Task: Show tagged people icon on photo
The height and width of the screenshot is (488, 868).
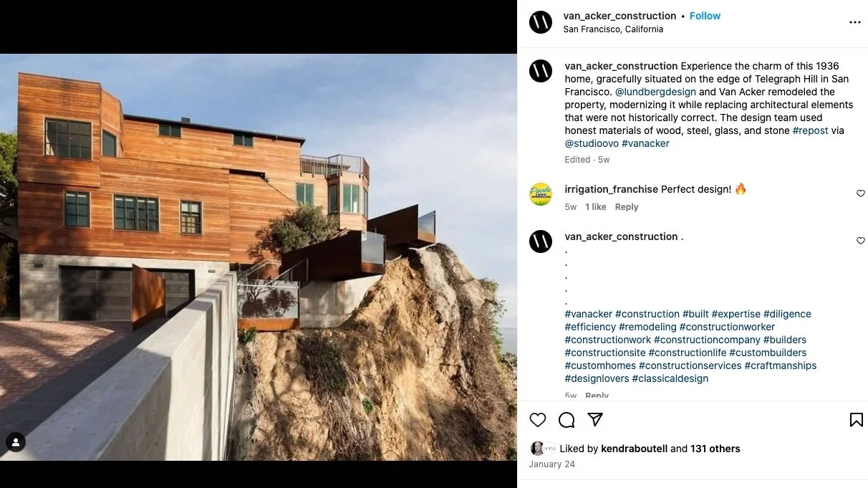Action: [16, 442]
